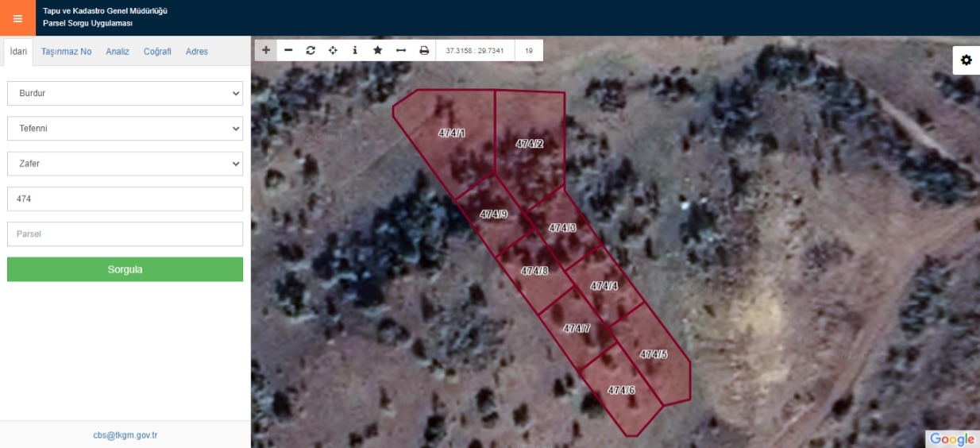Select parcel 474/4 on the map
980x448 pixels.
pos(604,286)
